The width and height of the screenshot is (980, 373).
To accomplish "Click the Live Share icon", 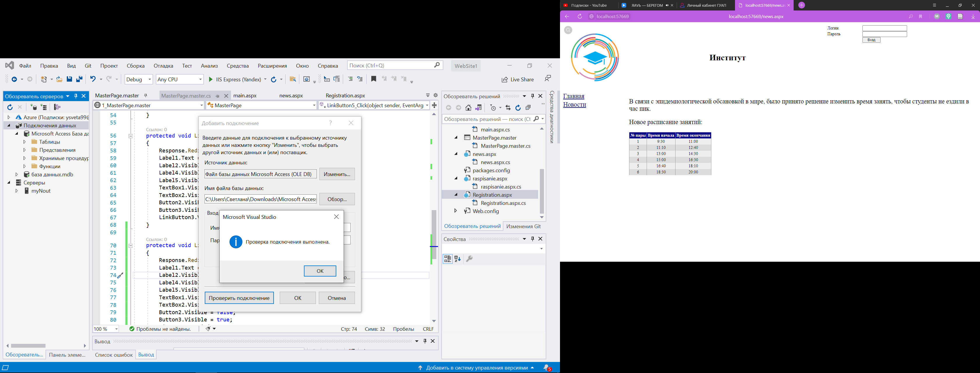I will click(505, 80).
